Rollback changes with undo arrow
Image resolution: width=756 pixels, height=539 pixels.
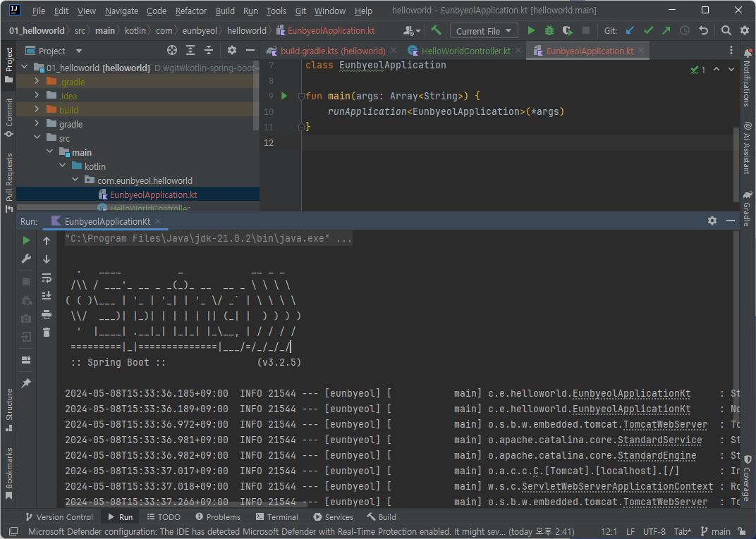click(703, 31)
